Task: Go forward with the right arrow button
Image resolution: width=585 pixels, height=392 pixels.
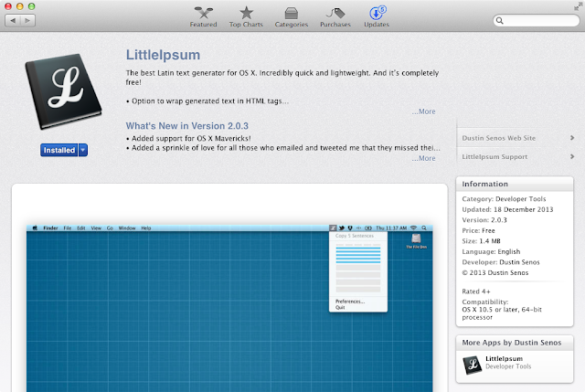Action: pos(28,20)
